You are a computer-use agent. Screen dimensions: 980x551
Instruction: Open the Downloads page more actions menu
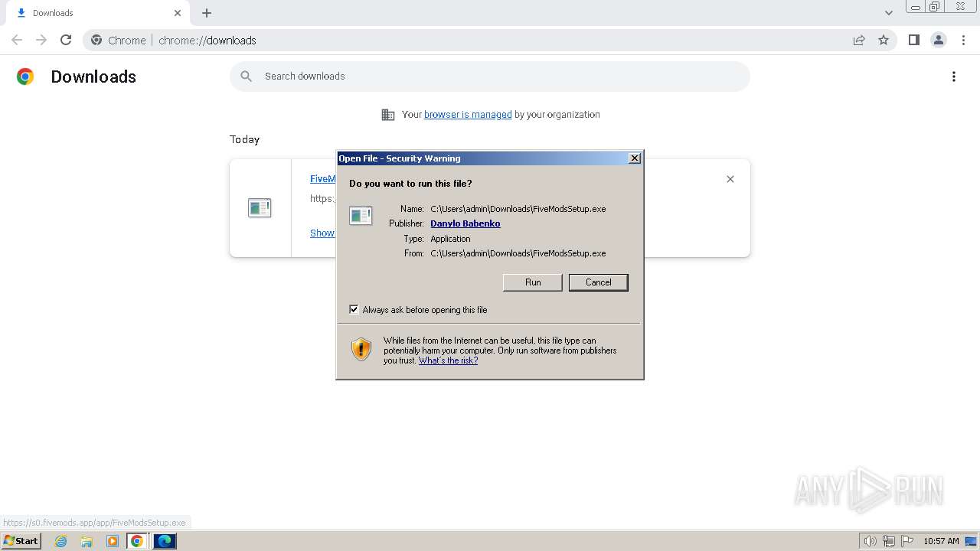(x=954, y=77)
